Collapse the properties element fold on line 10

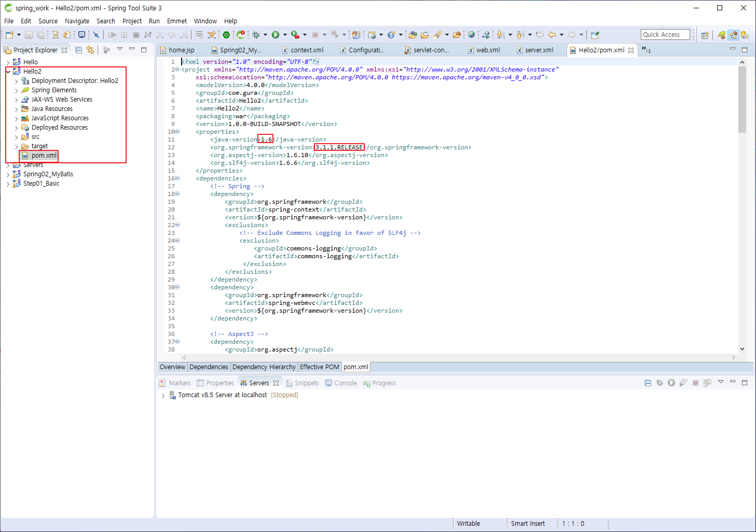(177, 132)
